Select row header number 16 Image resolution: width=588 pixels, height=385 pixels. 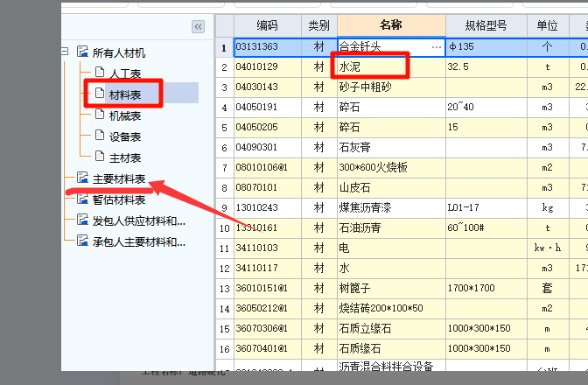click(224, 349)
